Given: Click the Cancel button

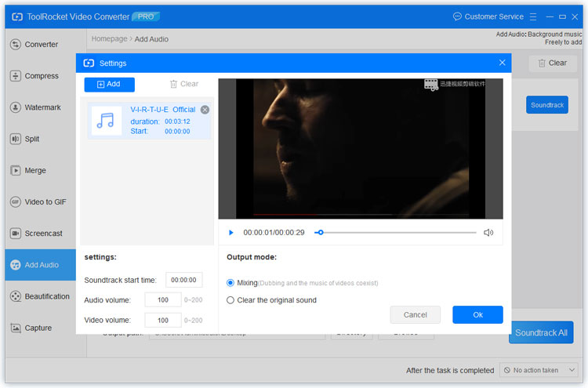Looking at the screenshot, I should point(415,315).
